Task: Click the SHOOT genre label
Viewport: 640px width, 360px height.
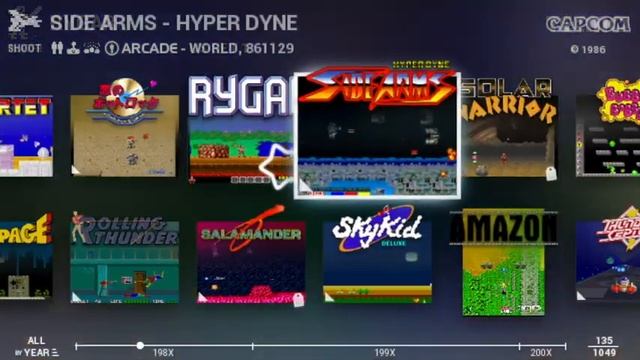Action: [24, 49]
